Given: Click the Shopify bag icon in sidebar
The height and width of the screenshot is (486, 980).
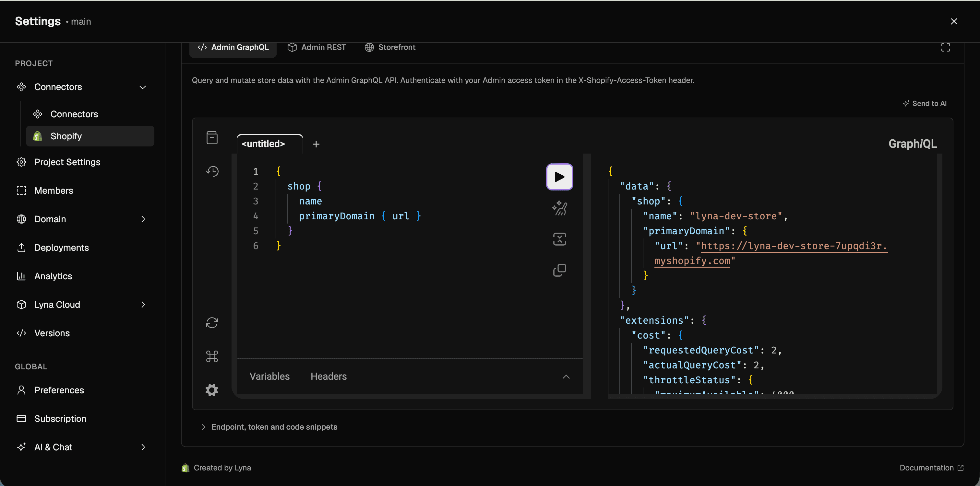Looking at the screenshot, I should coord(37,136).
